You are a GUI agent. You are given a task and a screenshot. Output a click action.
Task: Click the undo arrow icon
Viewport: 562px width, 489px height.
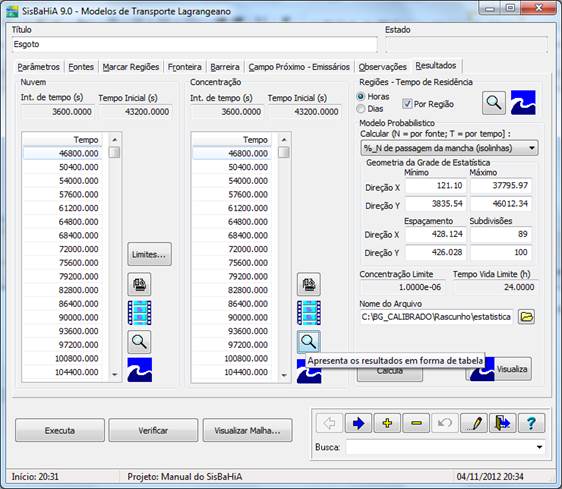445,423
